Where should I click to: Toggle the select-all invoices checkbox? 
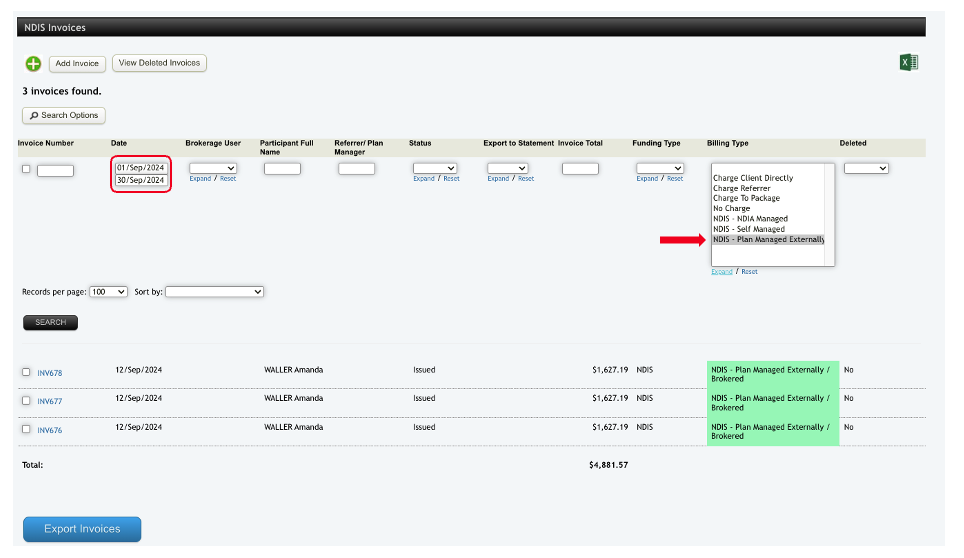tap(26, 169)
